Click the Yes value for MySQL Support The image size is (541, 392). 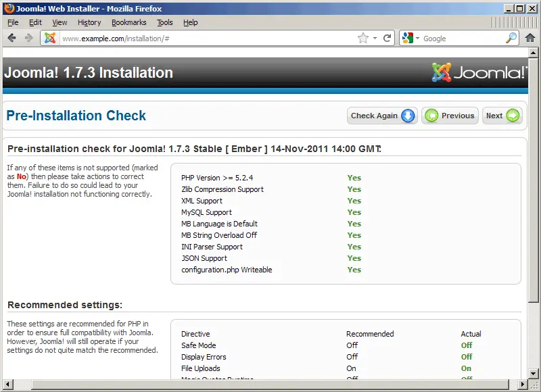tap(354, 212)
